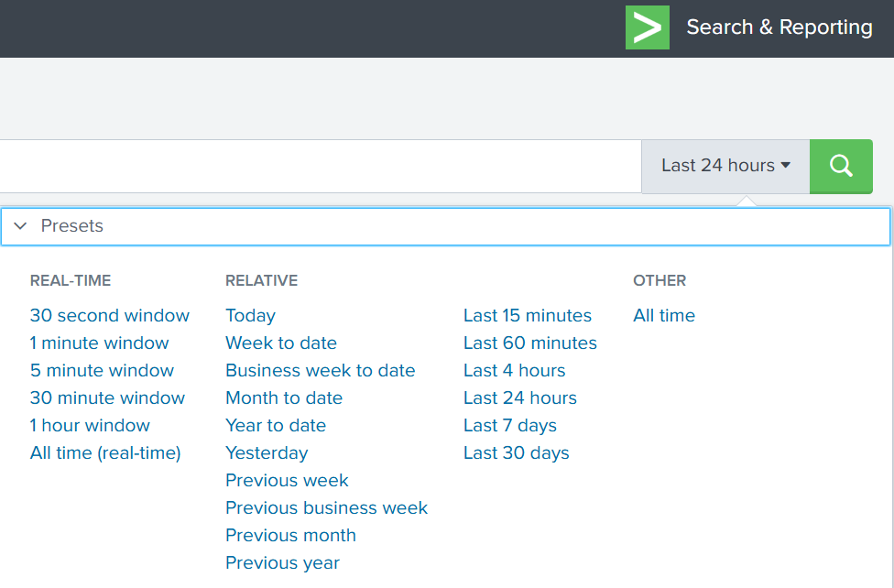Select the 30 second window preset
Image resolution: width=894 pixels, height=588 pixels.
point(109,315)
